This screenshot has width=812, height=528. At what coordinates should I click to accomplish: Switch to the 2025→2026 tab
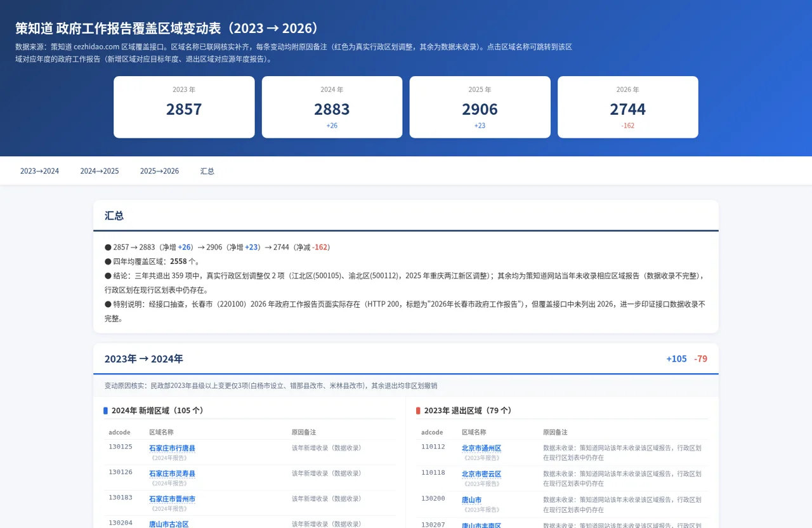coord(159,171)
